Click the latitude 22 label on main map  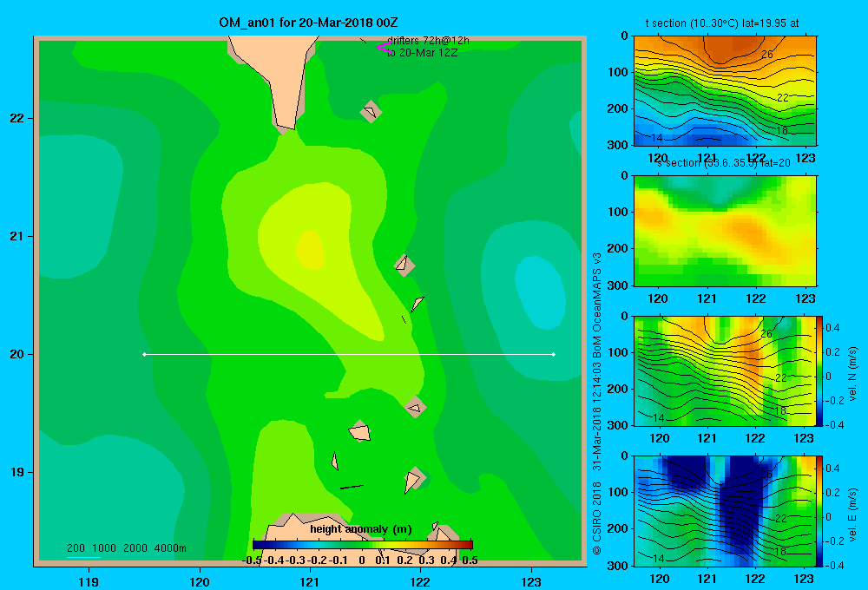click(x=17, y=118)
